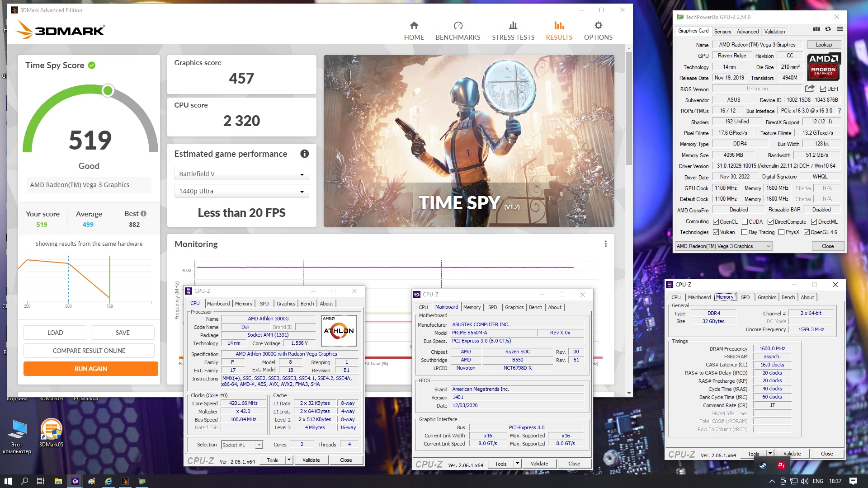Viewport: 868px width, 488px height.
Task: Toggle the DirectML checkbox in GPU-Z
Action: coord(814,222)
